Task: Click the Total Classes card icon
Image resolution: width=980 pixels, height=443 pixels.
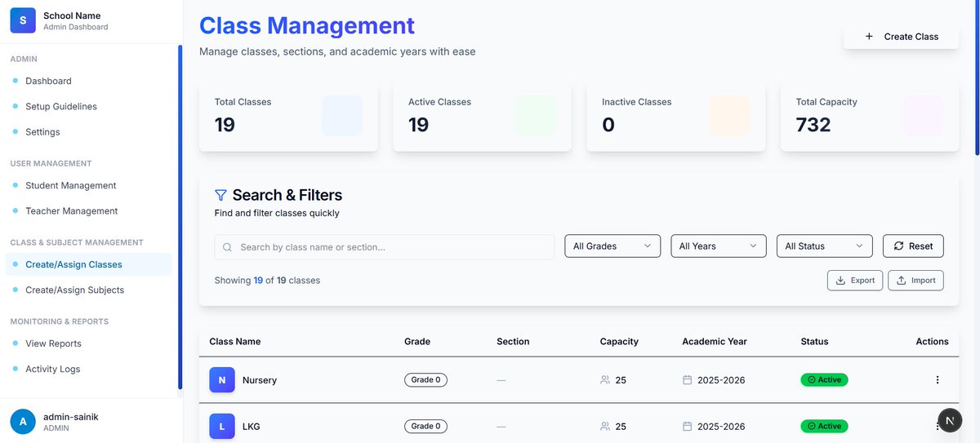Action: 342,115
